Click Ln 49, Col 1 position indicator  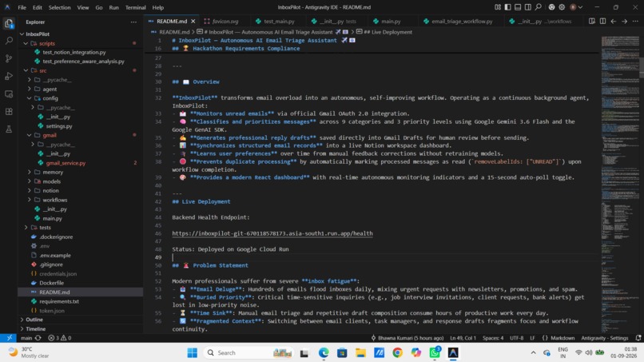point(463,338)
